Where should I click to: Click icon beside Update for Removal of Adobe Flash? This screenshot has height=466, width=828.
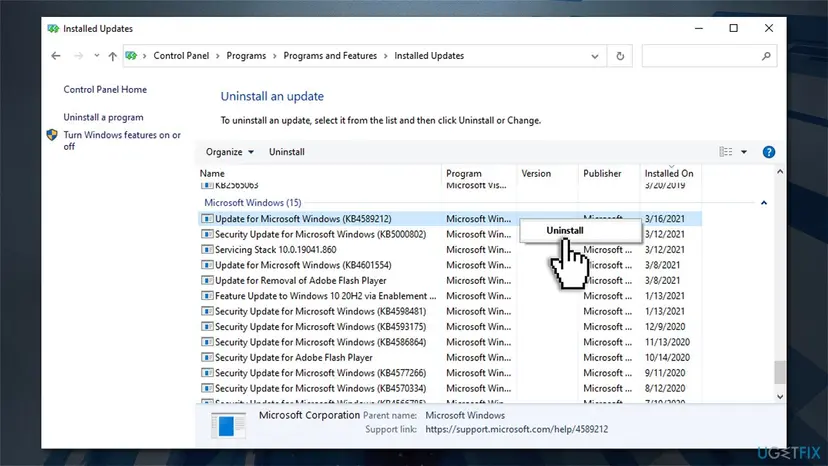pyautogui.click(x=207, y=281)
